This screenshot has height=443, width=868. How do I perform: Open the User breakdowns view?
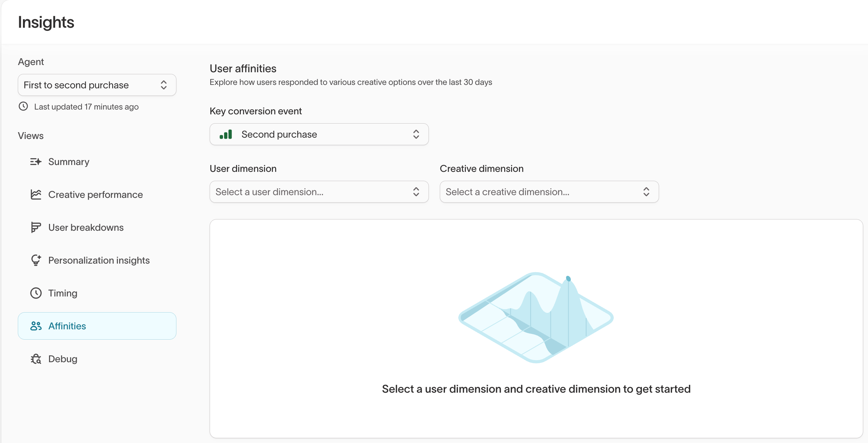[x=86, y=227]
